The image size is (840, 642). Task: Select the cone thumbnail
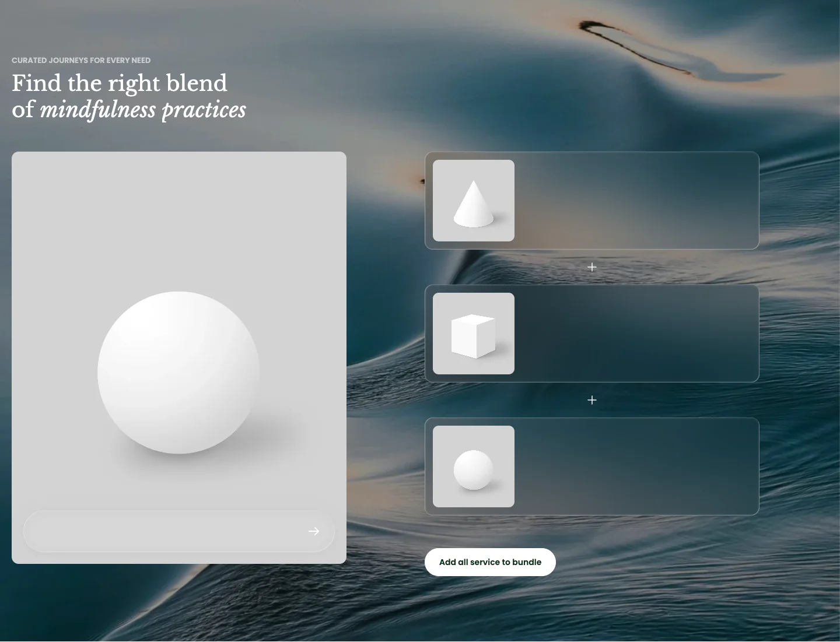pos(474,201)
